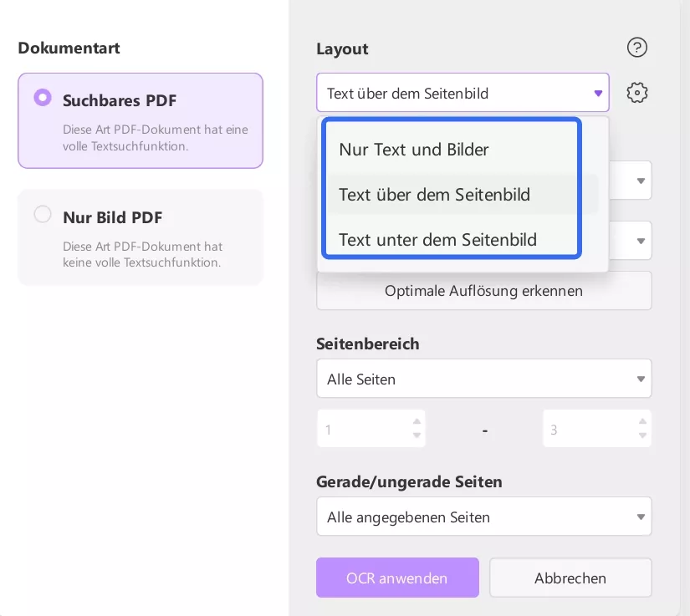Apply OCR with the OCR anwenden button

397,578
